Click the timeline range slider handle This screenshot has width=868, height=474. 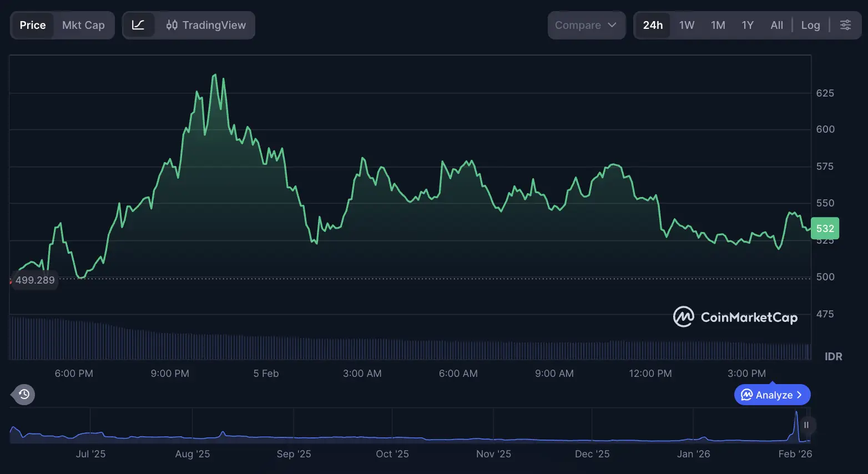806,425
